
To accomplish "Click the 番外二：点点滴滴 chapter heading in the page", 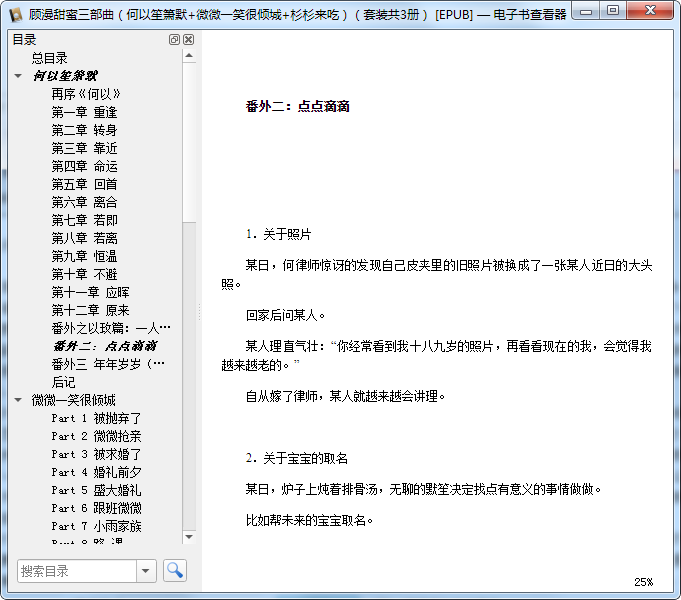I will 298,106.
